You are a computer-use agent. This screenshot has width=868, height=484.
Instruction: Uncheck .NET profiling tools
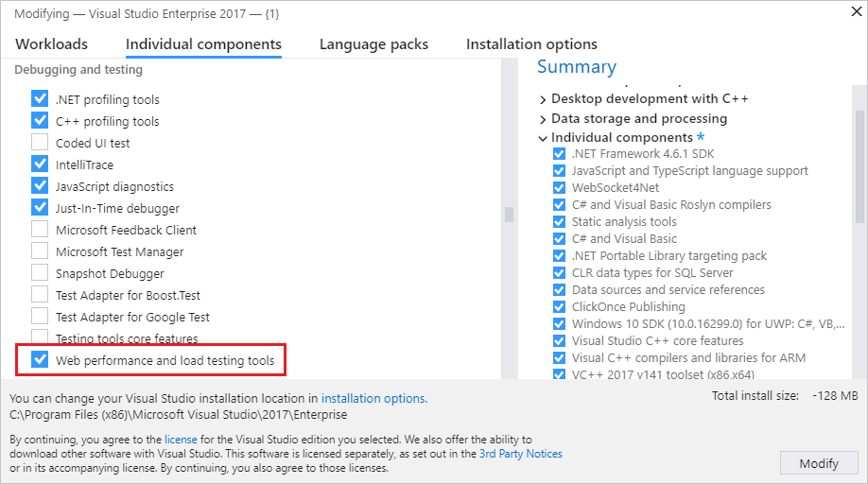[40, 99]
